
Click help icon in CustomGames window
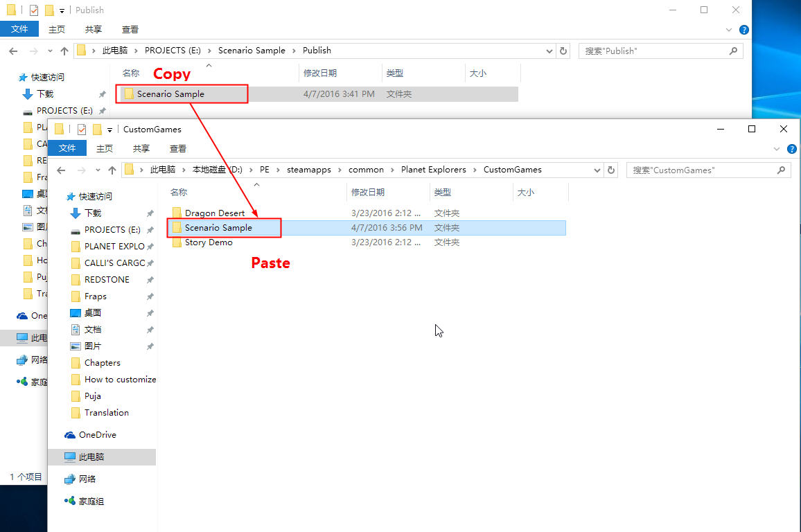point(792,149)
